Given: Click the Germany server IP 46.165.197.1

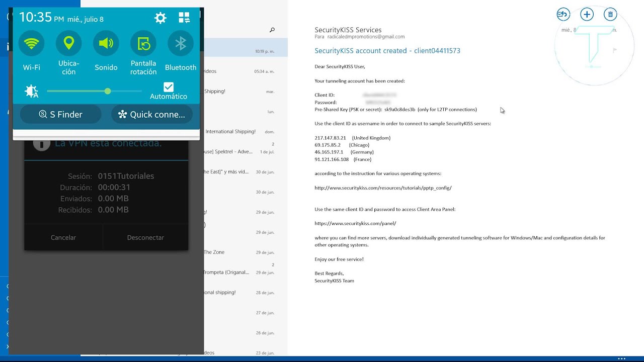Looking at the screenshot, I should tap(329, 152).
